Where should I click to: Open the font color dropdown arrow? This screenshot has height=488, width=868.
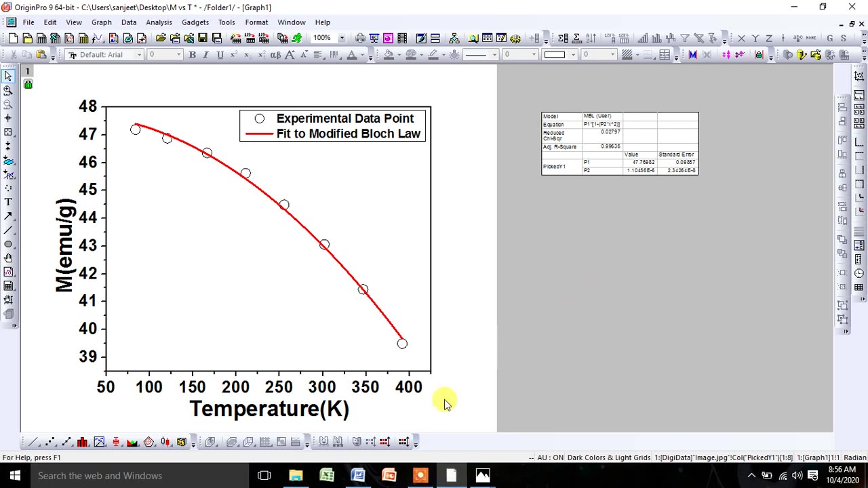point(361,55)
